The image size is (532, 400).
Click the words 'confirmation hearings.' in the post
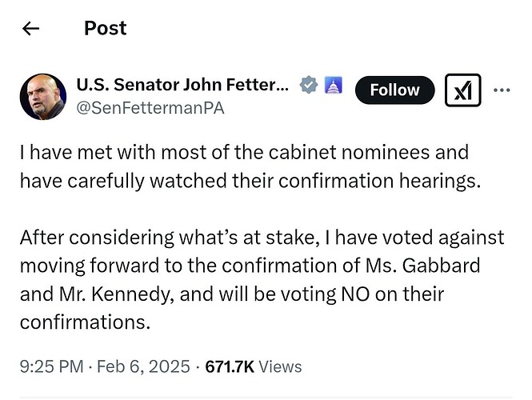tap(380, 181)
